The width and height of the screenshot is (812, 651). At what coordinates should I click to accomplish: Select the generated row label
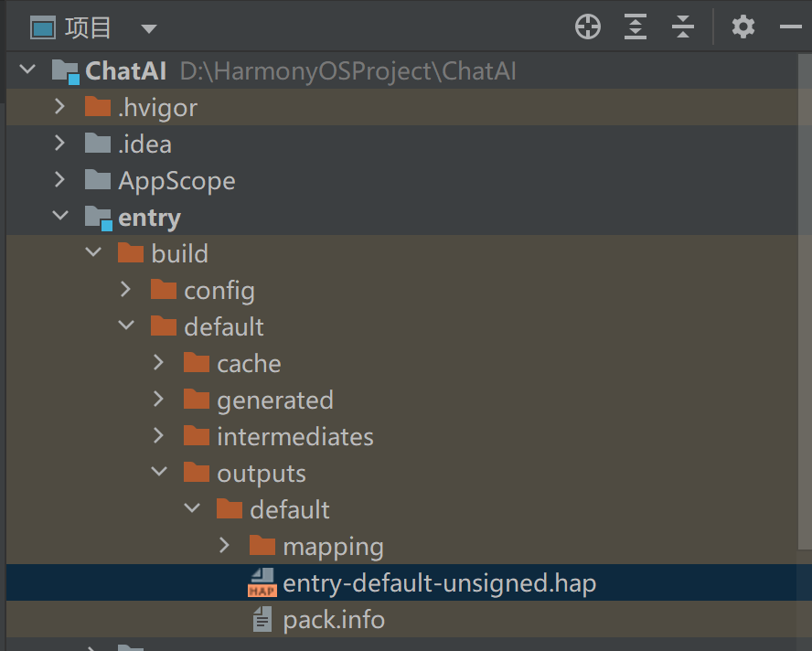click(x=275, y=400)
